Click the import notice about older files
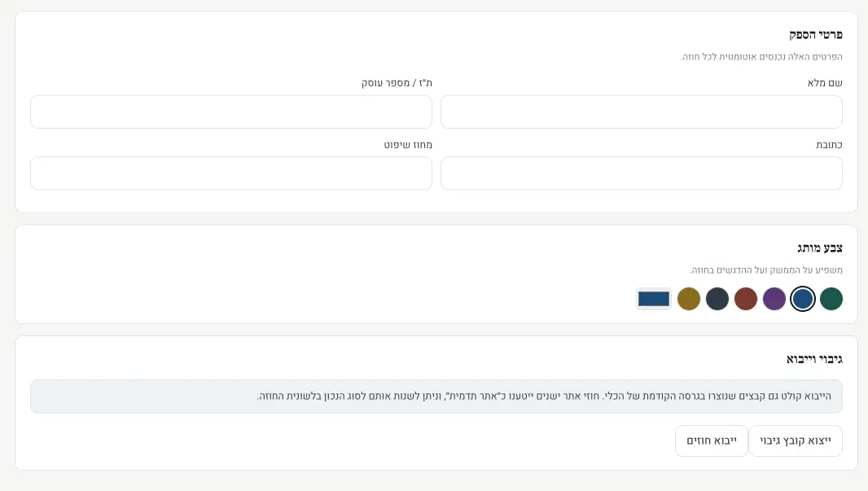The width and height of the screenshot is (868, 491). point(436,397)
